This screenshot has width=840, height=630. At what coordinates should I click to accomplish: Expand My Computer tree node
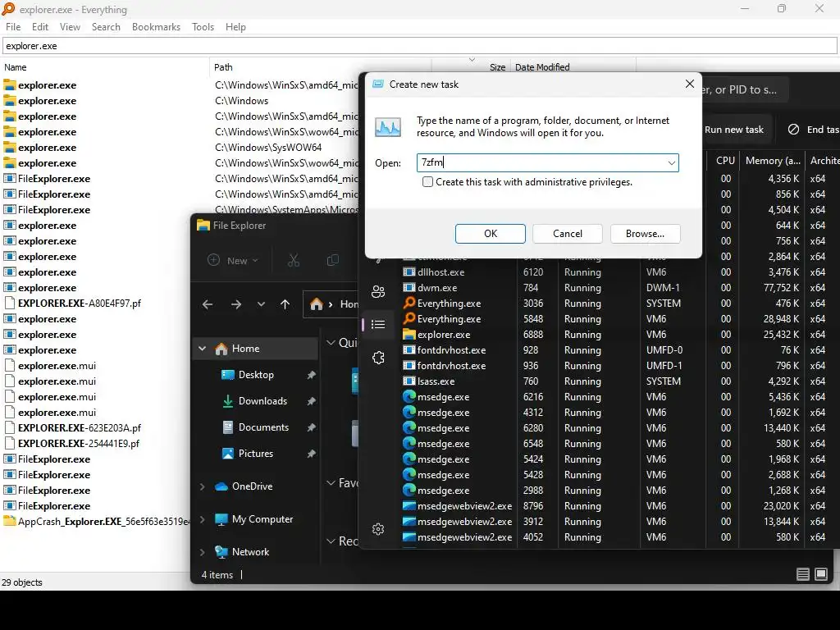202,519
